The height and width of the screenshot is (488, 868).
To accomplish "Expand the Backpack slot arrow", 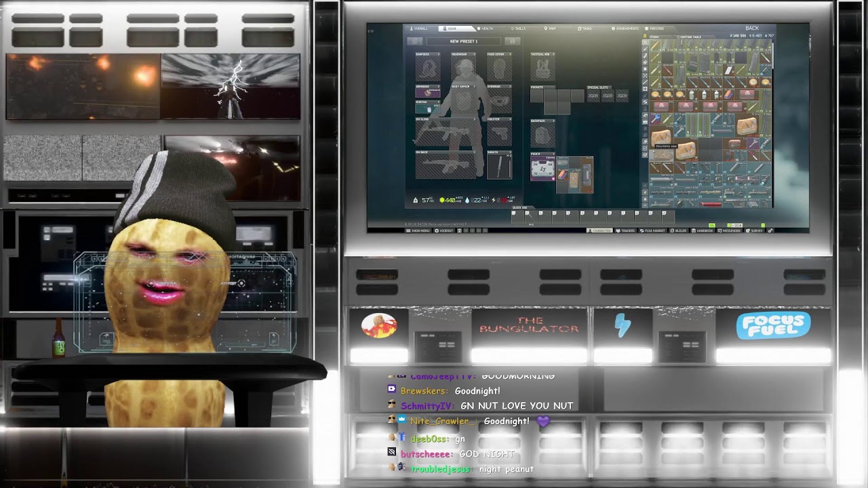I will (x=553, y=121).
